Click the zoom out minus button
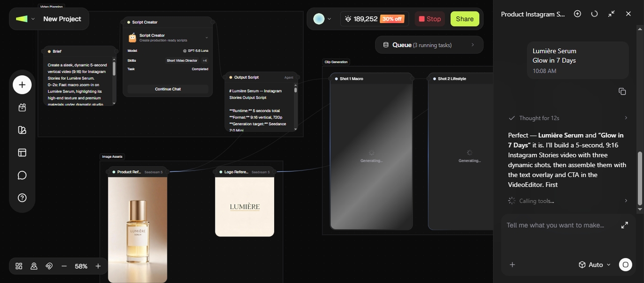 click(64, 266)
